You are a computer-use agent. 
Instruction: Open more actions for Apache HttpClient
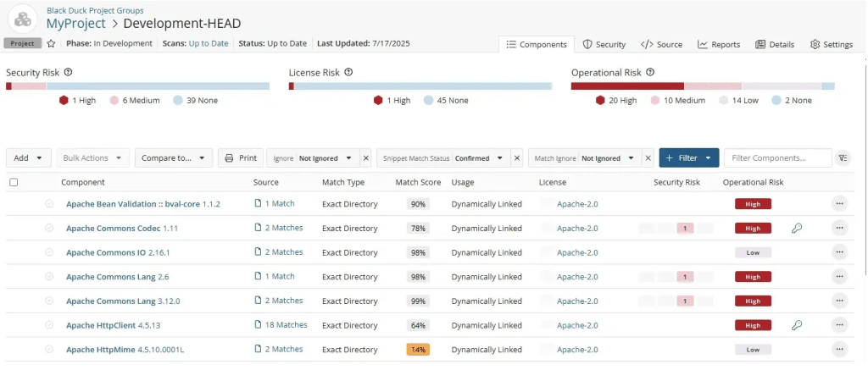(x=839, y=325)
